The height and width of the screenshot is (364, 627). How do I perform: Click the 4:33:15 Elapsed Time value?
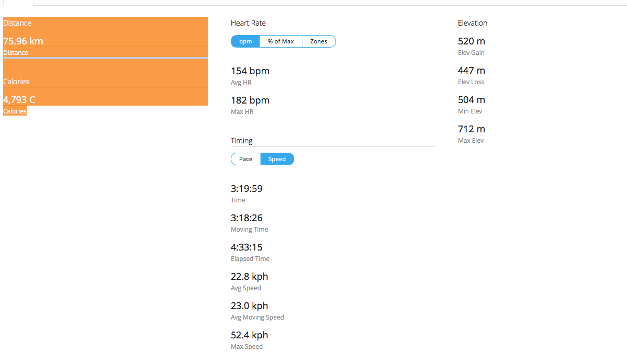[x=247, y=247]
